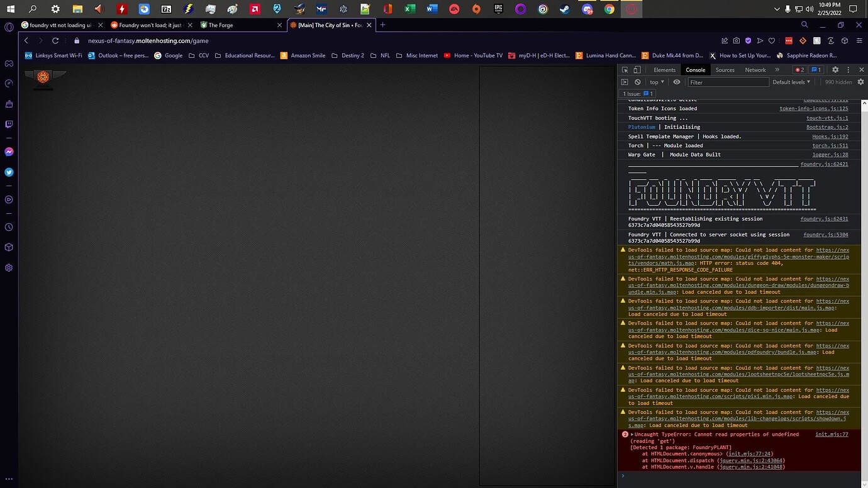Select the Console tab
This screenshot has width=868, height=488.
[696, 70]
